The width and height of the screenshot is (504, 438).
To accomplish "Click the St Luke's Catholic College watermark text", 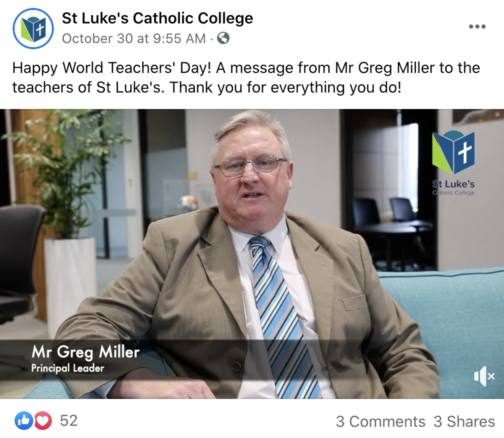I will point(454,188).
